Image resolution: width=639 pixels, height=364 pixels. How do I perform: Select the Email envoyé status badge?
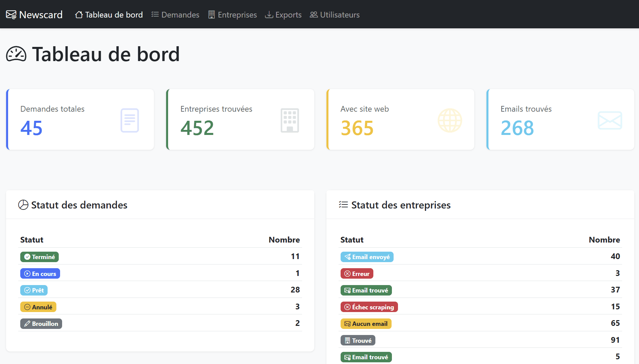pos(367,257)
